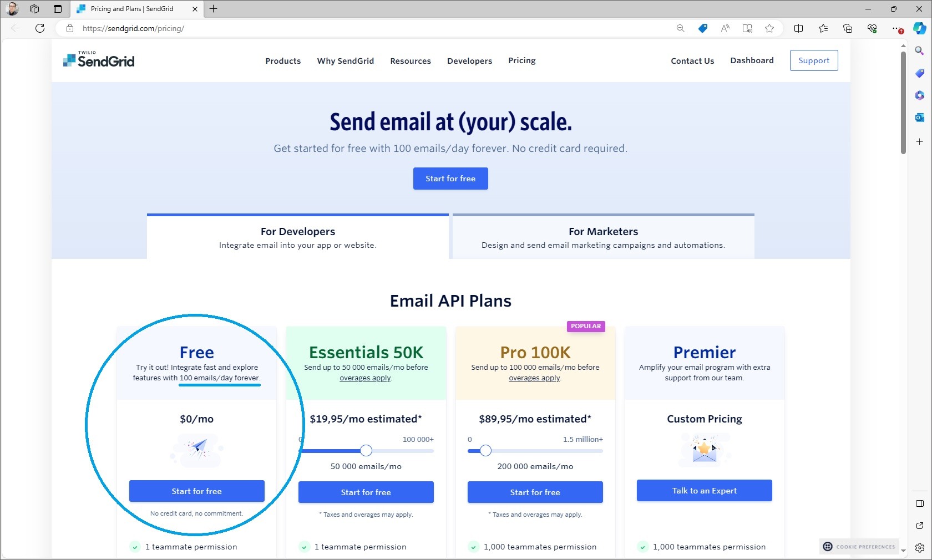Open the Resources menu
This screenshot has width=932, height=560.
click(411, 61)
